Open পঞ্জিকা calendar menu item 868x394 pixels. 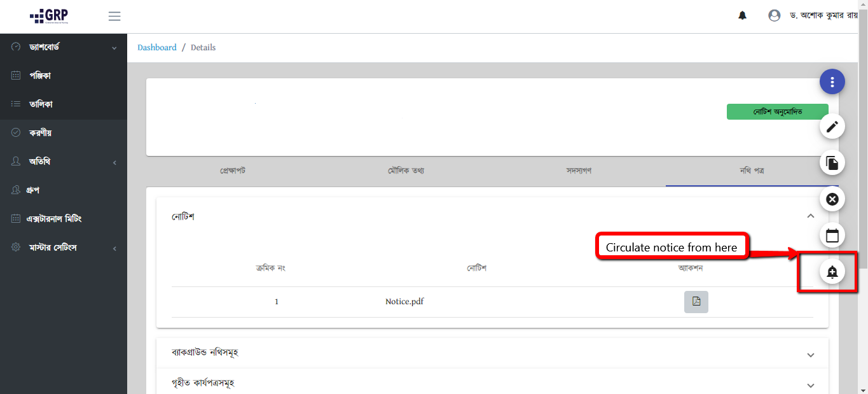(x=64, y=76)
